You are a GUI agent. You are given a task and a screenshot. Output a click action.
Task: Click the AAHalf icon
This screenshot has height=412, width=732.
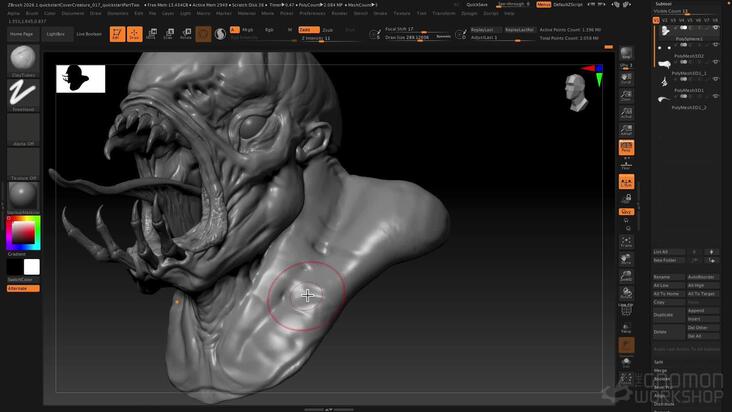(626, 130)
